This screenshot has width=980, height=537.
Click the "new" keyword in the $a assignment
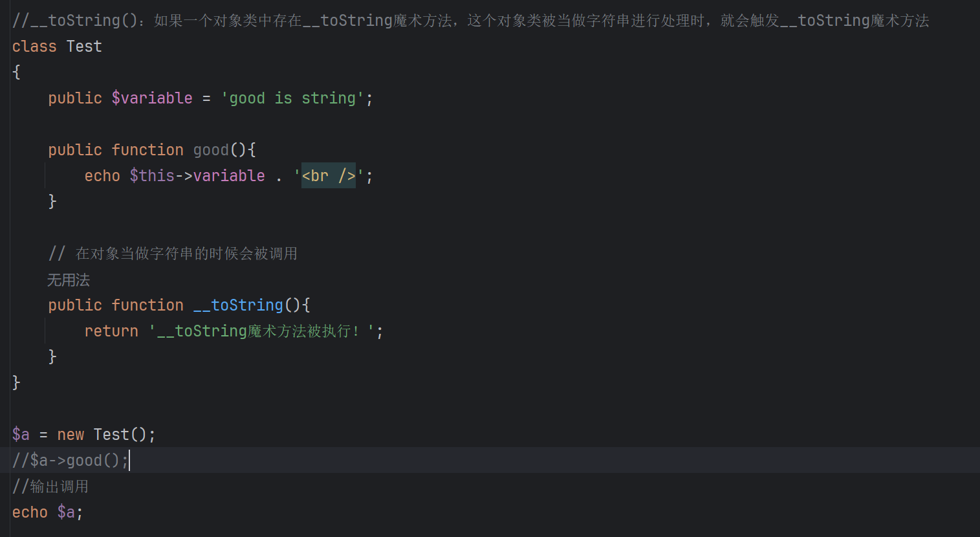(x=71, y=435)
